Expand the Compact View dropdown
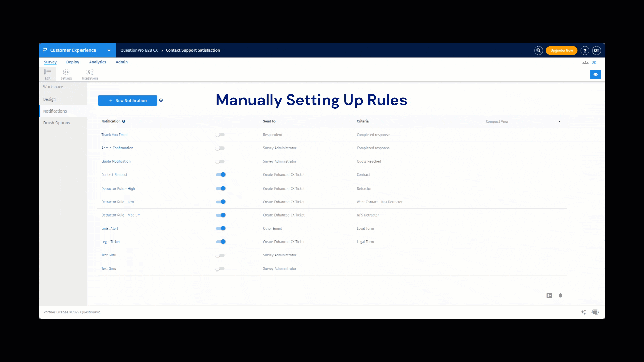 tap(523, 121)
